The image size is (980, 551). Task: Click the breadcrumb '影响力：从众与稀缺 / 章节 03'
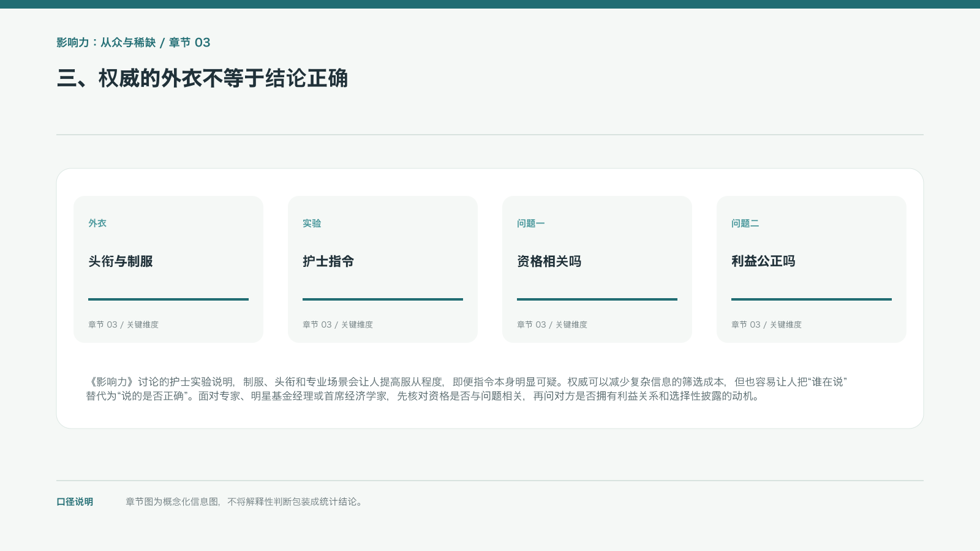click(x=134, y=42)
